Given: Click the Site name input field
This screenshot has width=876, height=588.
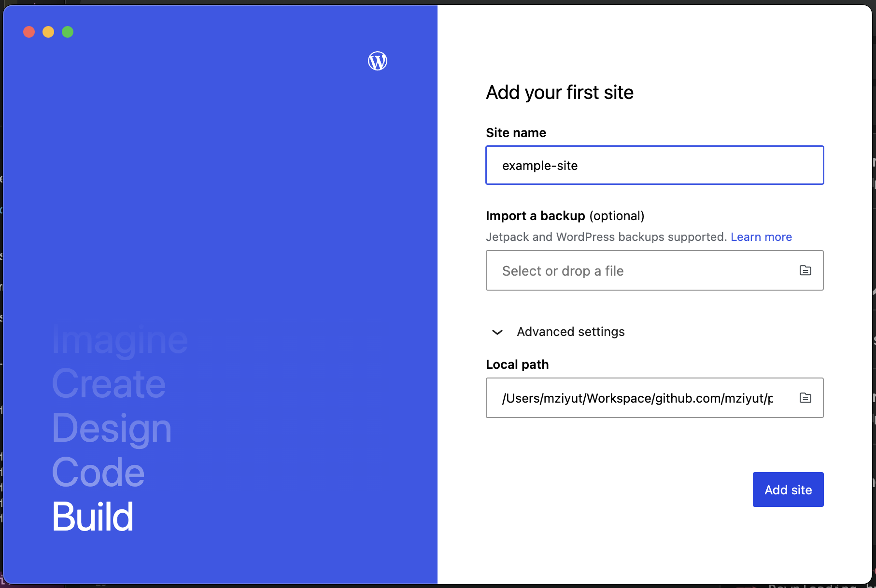Looking at the screenshot, I should coord(654,165).
